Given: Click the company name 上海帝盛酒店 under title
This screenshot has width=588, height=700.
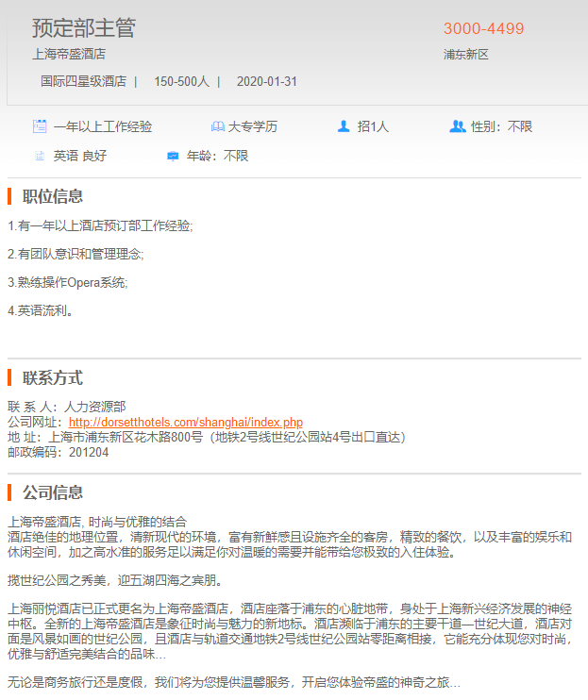Looking at the screenshot, I should click(x=69, y=54).
